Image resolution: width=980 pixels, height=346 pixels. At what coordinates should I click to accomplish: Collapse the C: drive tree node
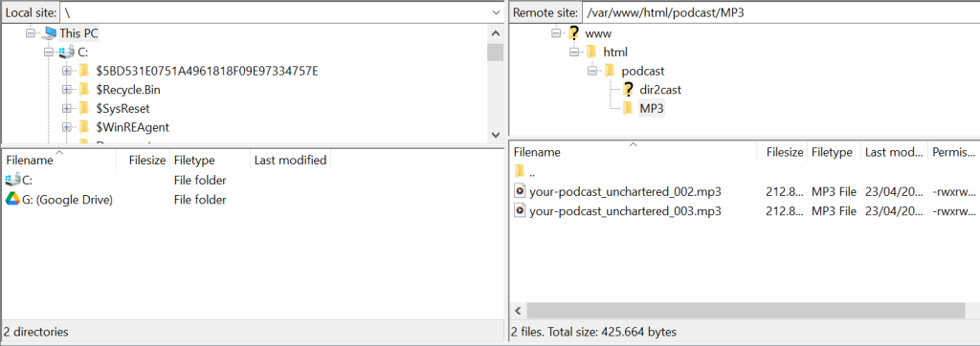(x=49, y=53)
